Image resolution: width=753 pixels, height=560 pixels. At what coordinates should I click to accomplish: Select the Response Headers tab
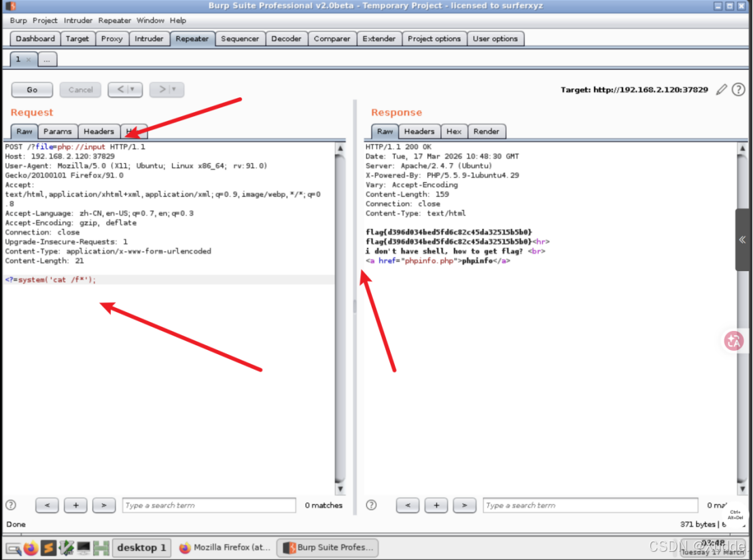coord(419,131)
